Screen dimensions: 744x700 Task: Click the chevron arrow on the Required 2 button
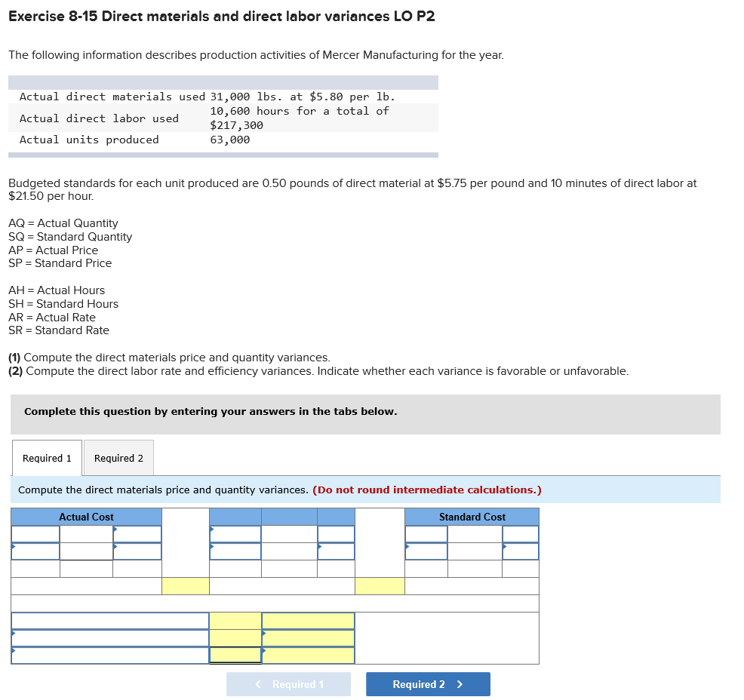[460, 684]
